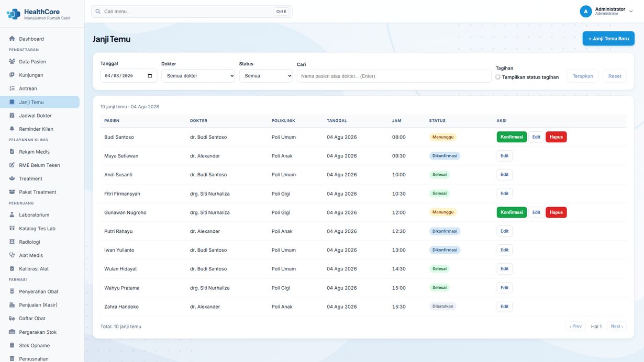Go to Rekam Medis menu item
This screenshot has height=362, width=644.
click(44, 152)
